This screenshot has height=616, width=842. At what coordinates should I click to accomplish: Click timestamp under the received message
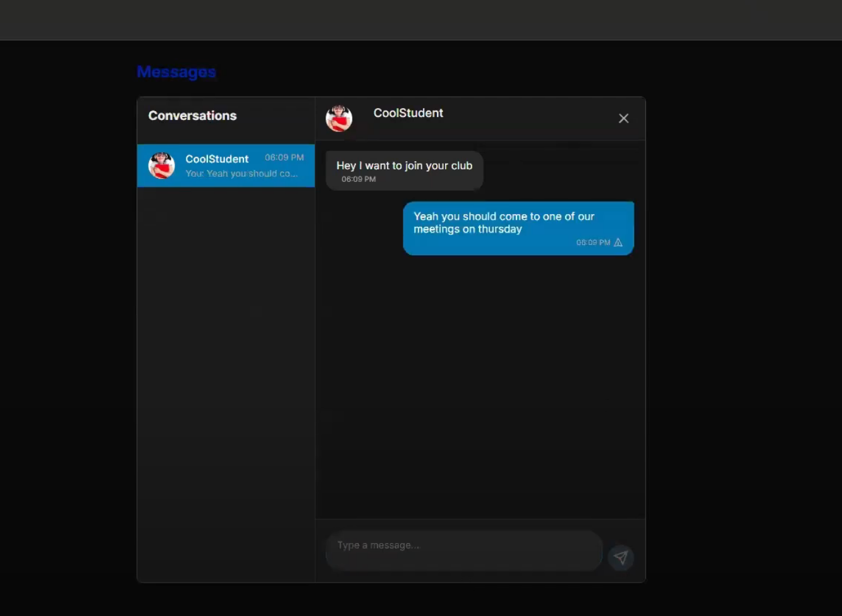[358, 179]
